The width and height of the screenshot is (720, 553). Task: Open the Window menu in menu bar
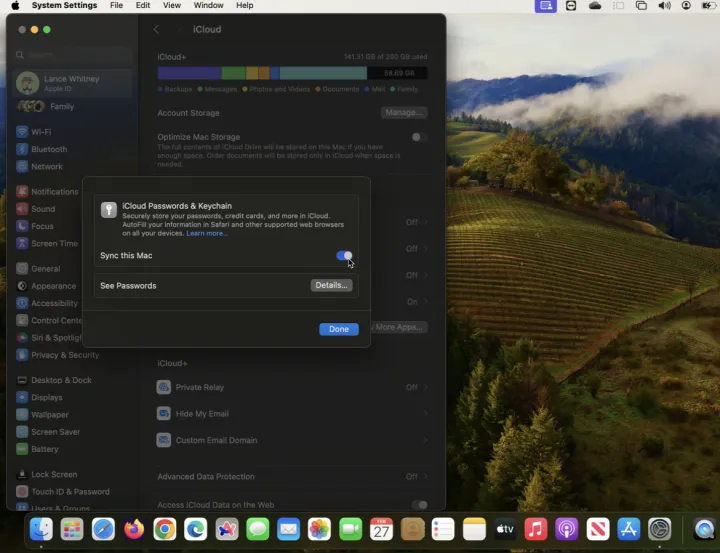point(208,6)
